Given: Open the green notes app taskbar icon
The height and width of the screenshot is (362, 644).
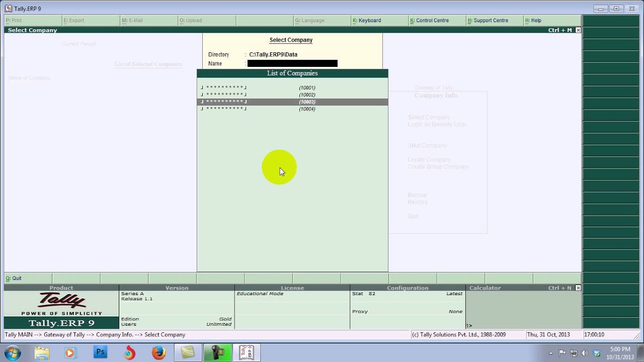Looking at the screenshot, I should pos(188,352).
